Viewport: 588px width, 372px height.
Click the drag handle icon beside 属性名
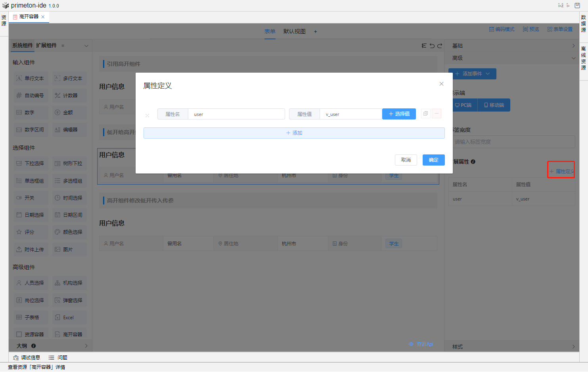click(147, 116)
